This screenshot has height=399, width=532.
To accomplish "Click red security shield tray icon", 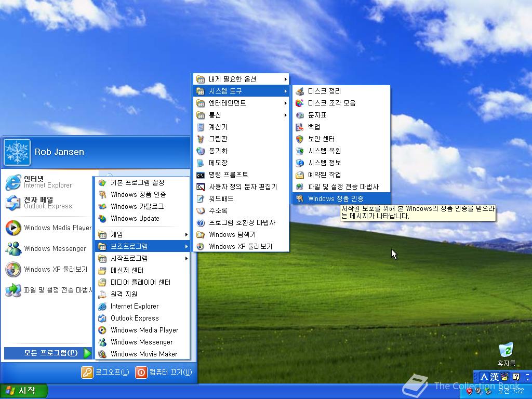I will (469, 391).
